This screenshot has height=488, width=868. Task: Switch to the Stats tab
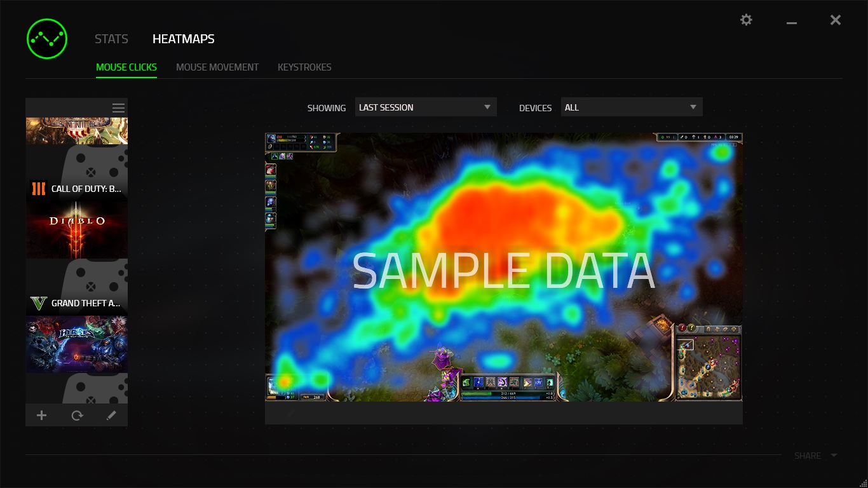(111, 39)
